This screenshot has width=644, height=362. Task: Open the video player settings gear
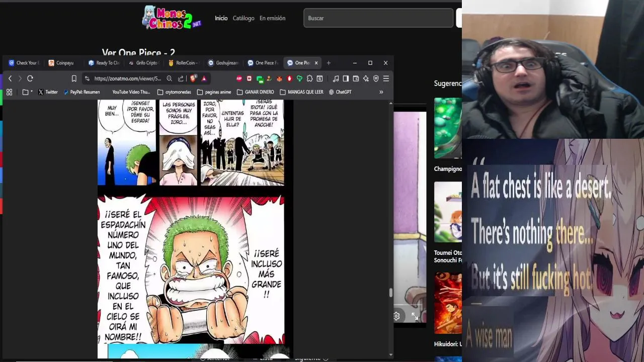click(396, 316)
